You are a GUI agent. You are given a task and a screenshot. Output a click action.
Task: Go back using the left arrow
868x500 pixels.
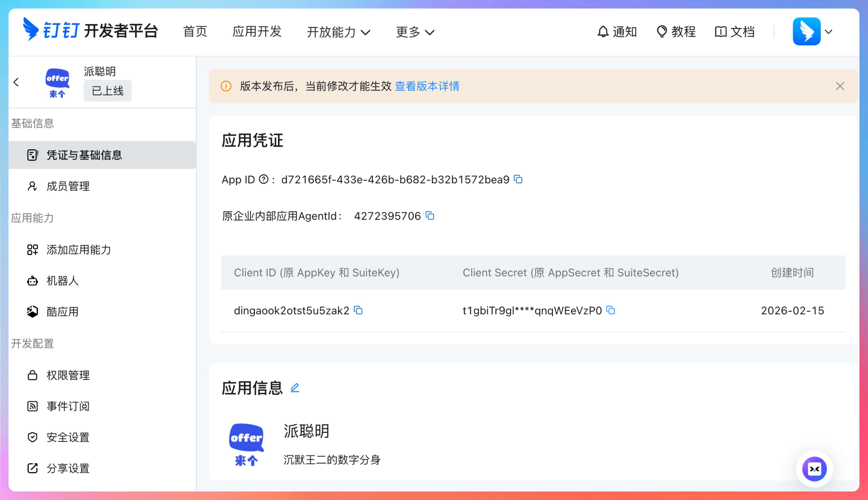(x=16, y=82)
